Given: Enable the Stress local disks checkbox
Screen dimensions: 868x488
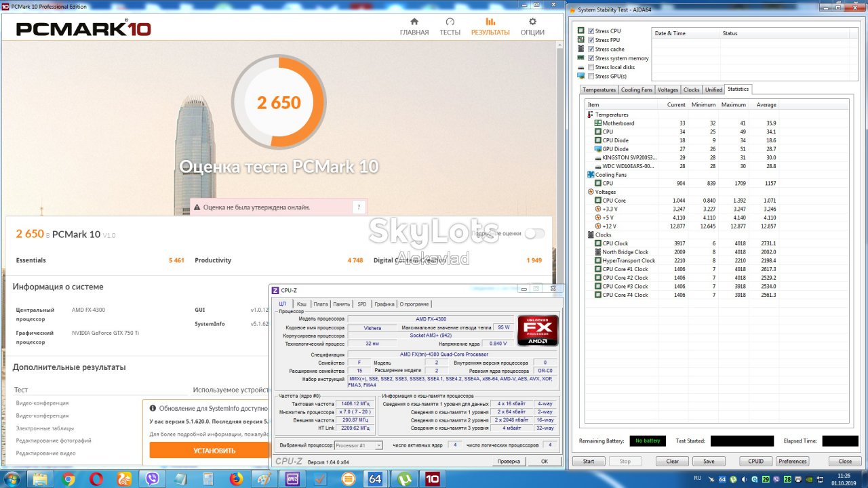Looking at the screenshot, I should 591,67.
